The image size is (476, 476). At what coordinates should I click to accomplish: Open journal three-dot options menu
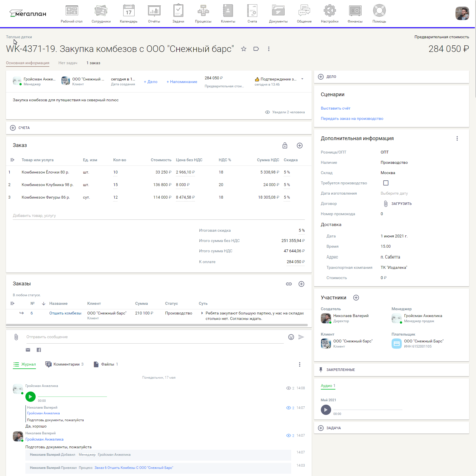[x=299, y=364]
